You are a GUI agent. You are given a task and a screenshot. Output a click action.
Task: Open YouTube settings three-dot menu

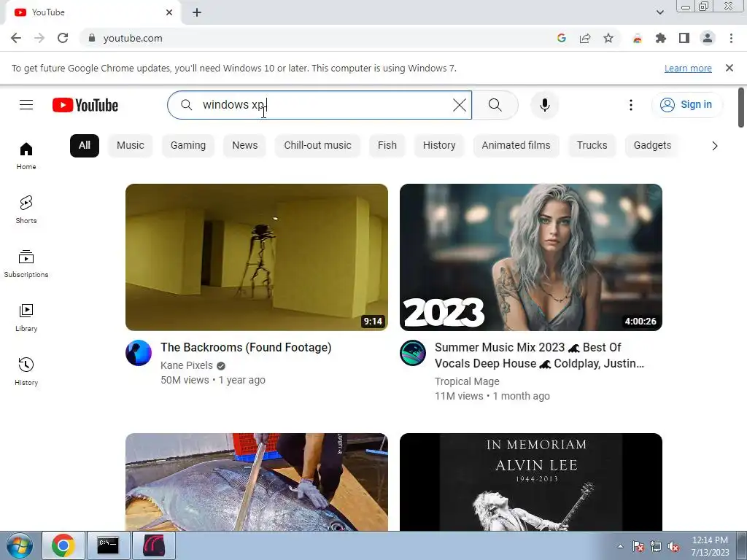tap(631, 105)
